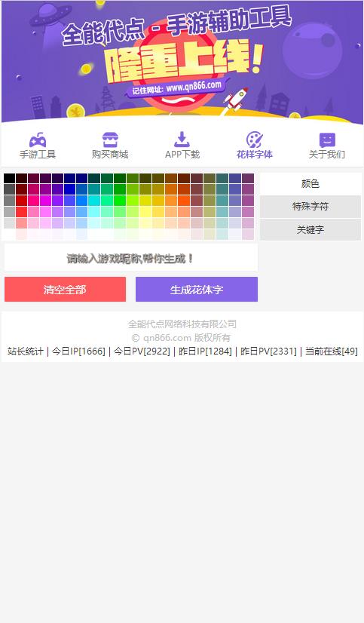The image size is (364, 623).
Task: Pick the dark gray swatch just below black
Action: pos(10,189)
